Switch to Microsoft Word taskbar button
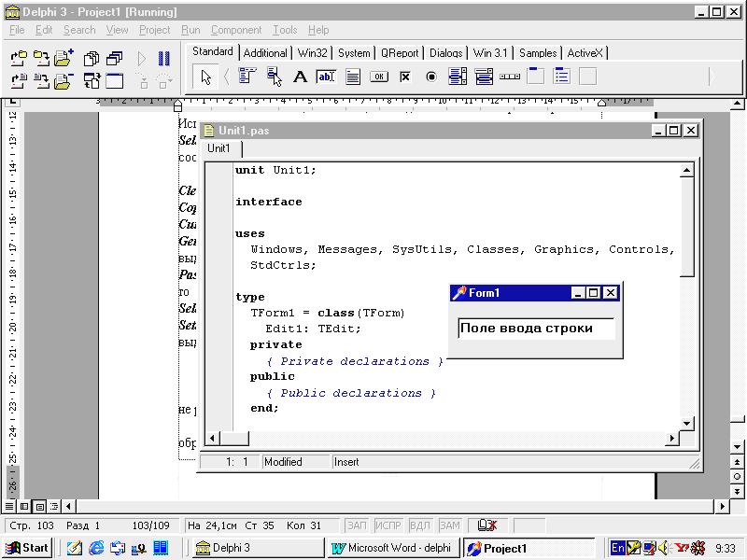Screen dimensions: 747x560 coord(393,548)
